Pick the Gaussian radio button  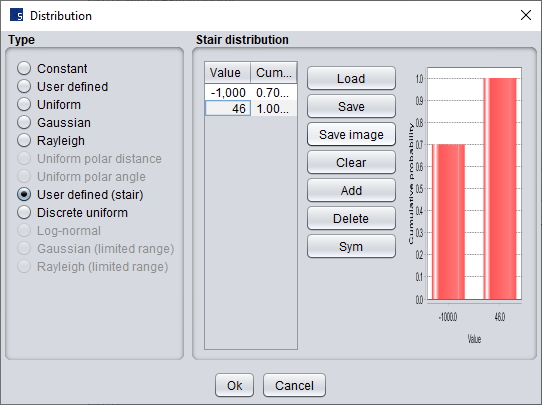[54, 122]
